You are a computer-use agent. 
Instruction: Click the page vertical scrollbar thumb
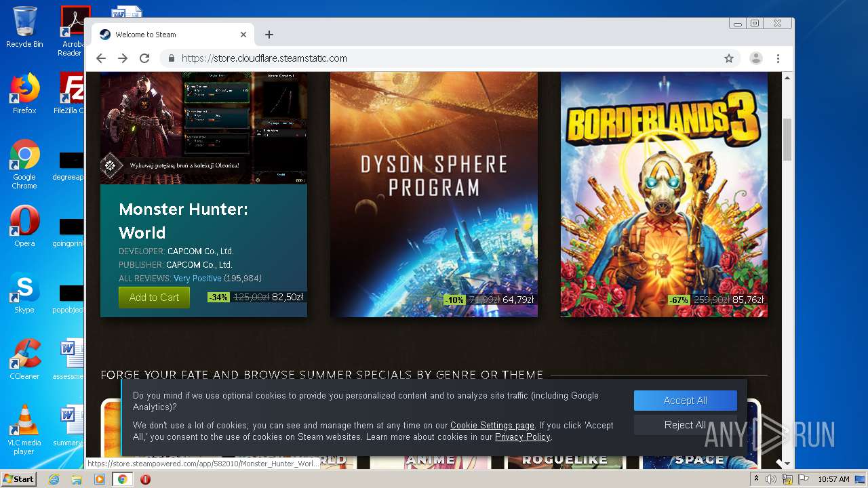point(787,140)
